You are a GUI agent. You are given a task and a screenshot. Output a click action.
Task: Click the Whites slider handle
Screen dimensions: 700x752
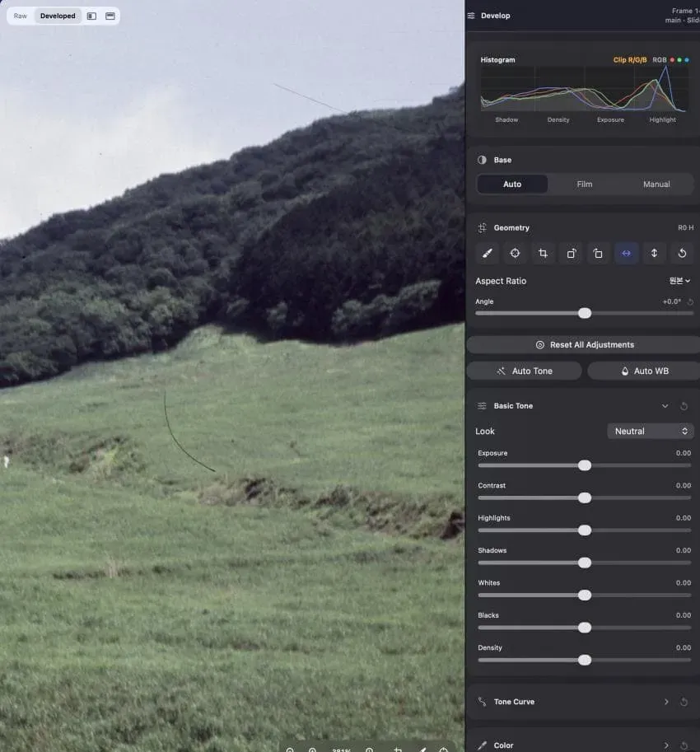point(585,596)
